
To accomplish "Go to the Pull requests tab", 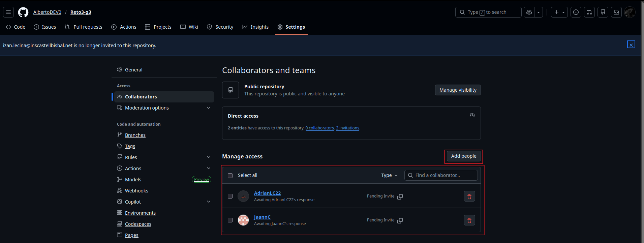I will [87, 27].
